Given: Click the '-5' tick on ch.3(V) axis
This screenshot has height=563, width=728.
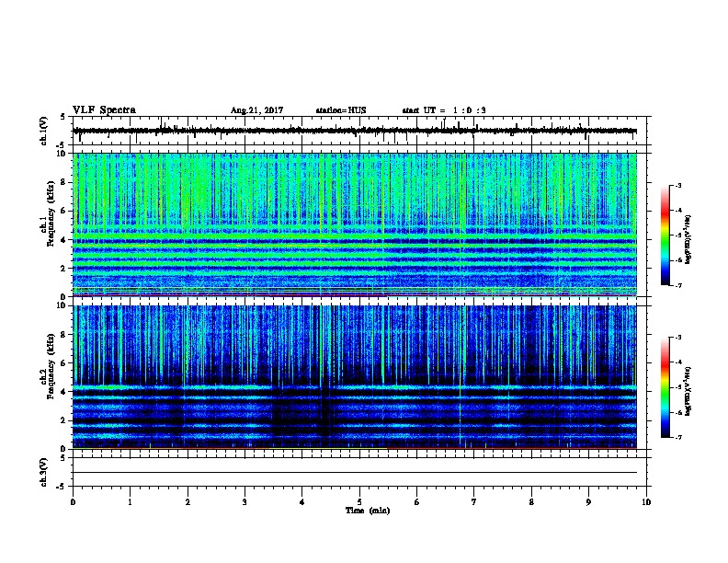Looking at the screenshot, I should 62,487.
